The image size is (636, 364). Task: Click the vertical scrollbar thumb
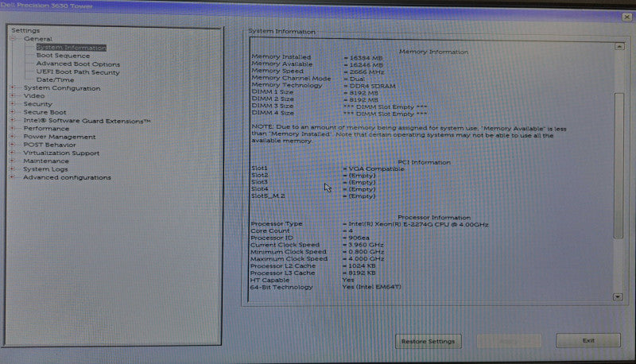[x=619, y=165]
